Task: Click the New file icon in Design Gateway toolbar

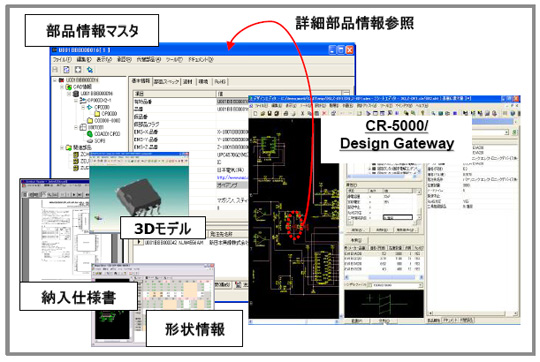Action: 255,113
